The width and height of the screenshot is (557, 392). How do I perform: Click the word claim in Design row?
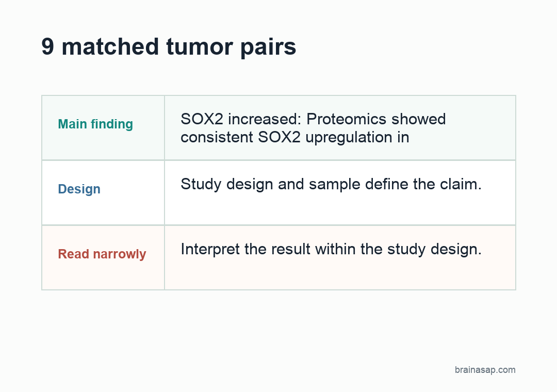(x=461, y=184)
